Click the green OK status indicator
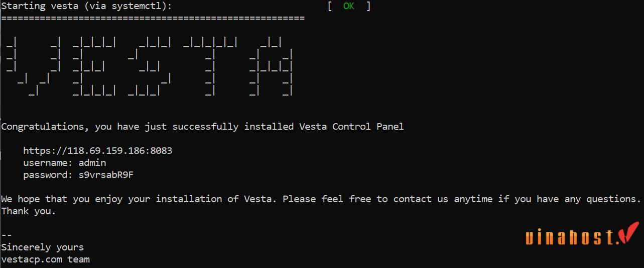The width and height of the screenshot is (644, 268). tap(348, 6)
